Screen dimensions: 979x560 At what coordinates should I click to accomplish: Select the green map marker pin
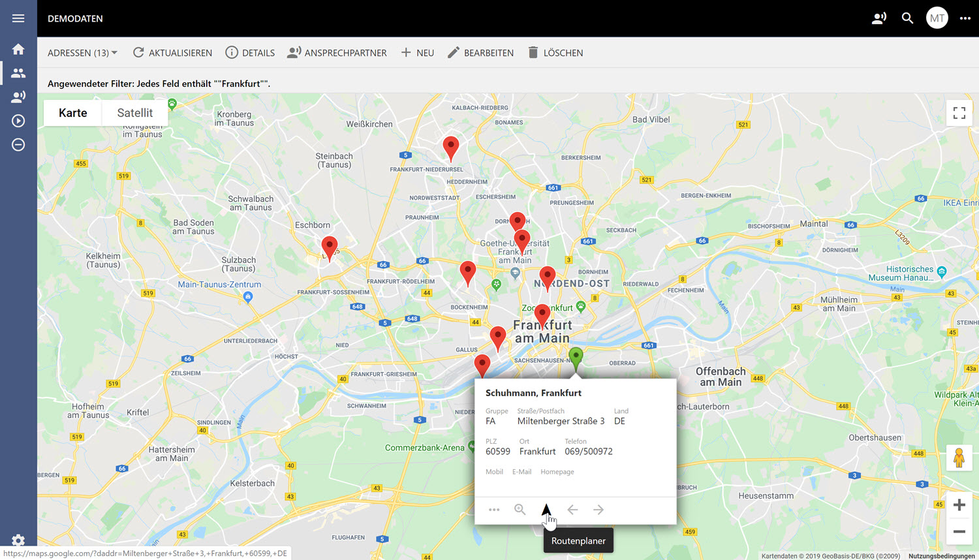pyautogui.click(x=576, y=356)
